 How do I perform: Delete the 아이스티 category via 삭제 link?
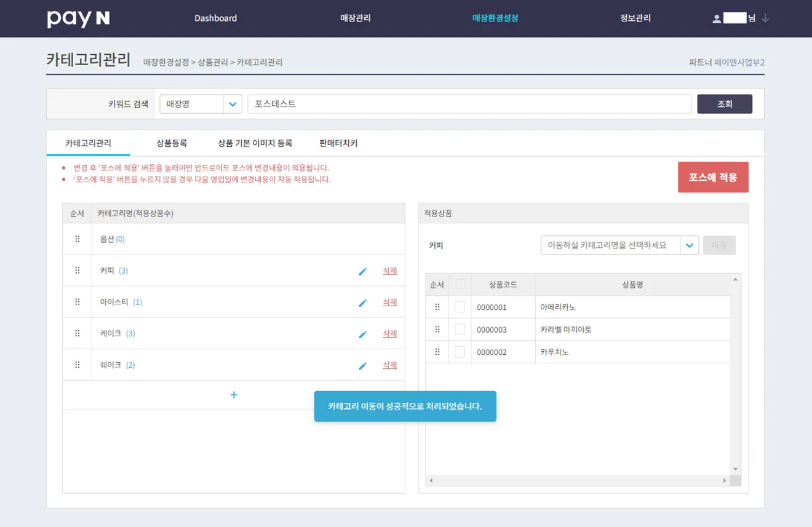(x=390, y=302)
